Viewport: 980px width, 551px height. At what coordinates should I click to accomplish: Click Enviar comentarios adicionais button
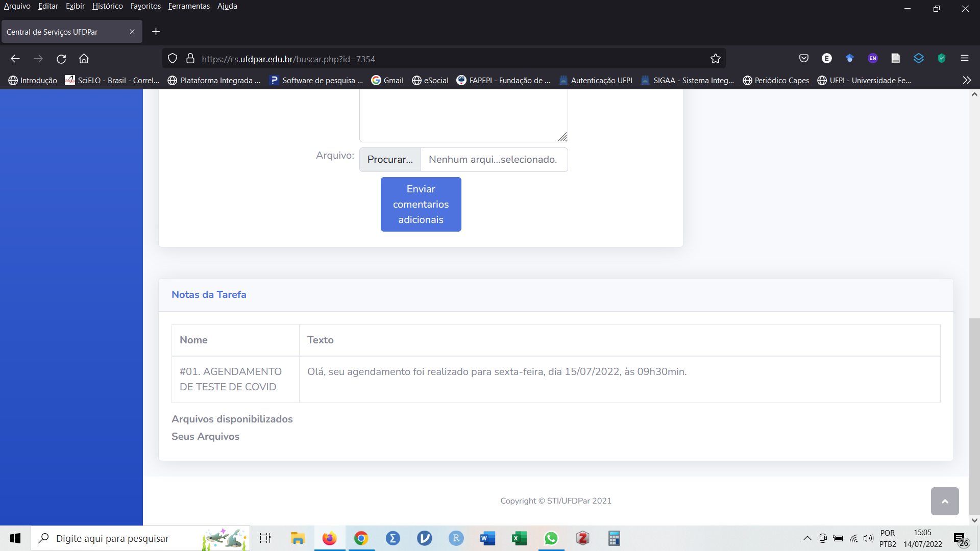(x=421, y=204)
